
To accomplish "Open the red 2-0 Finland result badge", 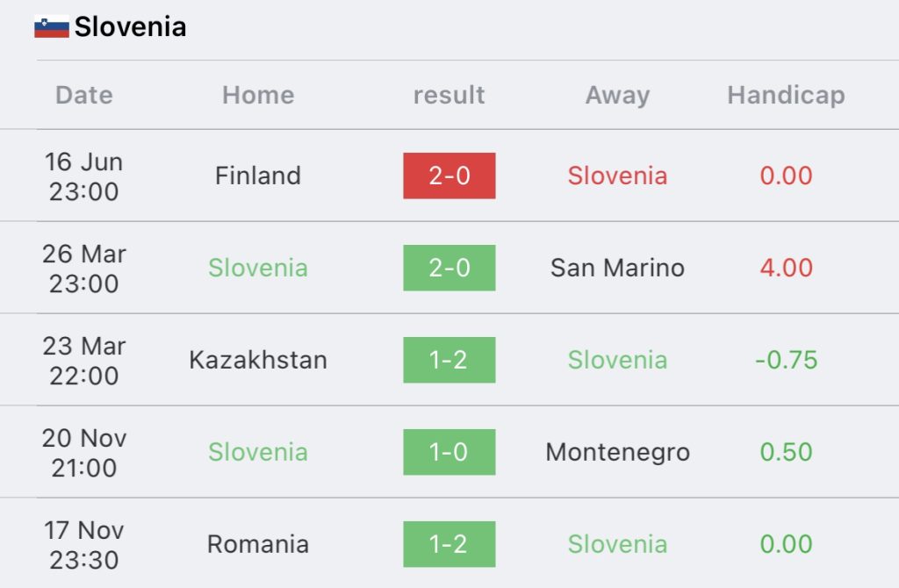I will pos(449,176).
